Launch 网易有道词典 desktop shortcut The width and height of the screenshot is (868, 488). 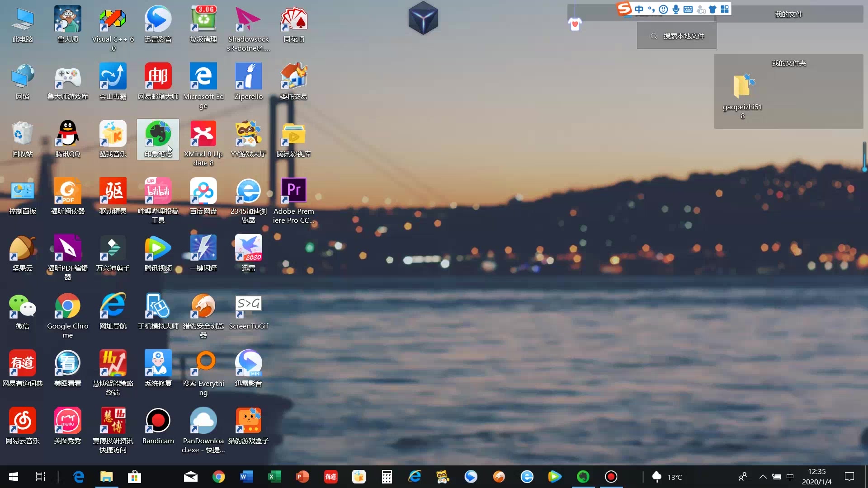23,369
